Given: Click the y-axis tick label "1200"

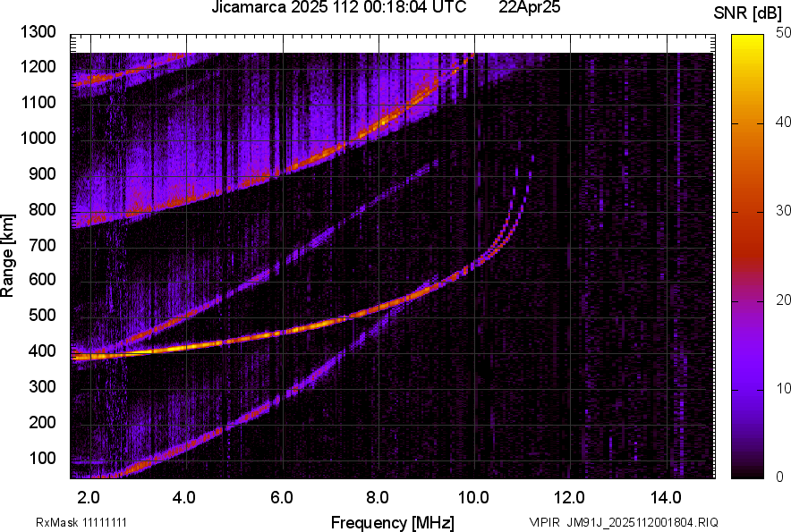Looking at the screenshot, I should [38, 67].
